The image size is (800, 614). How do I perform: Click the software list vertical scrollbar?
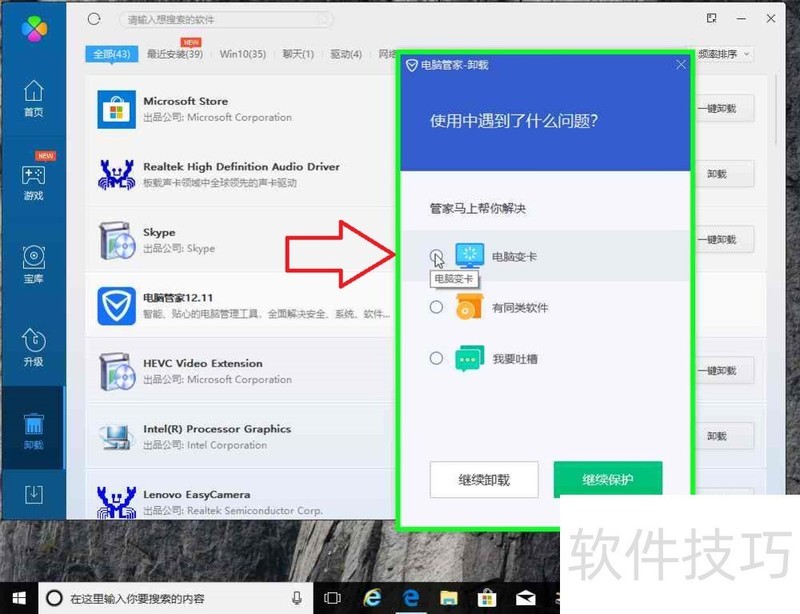coord(777,110)
